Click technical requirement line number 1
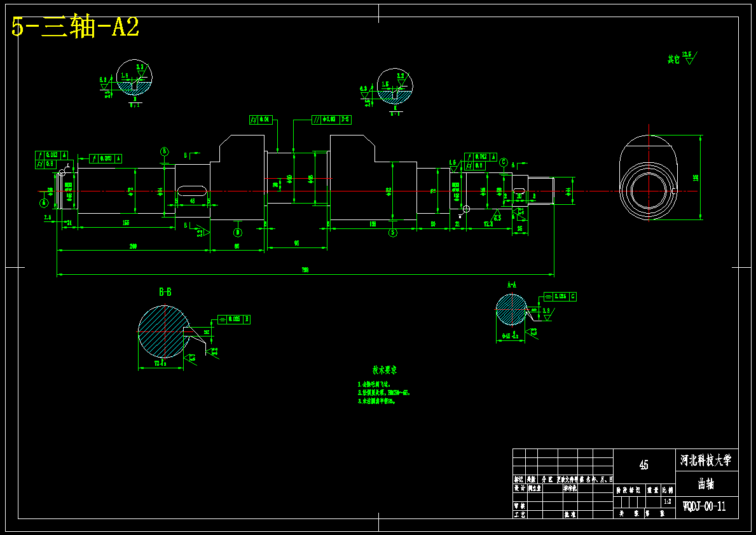This screenshot has width=756, height=535. (374, 384)
